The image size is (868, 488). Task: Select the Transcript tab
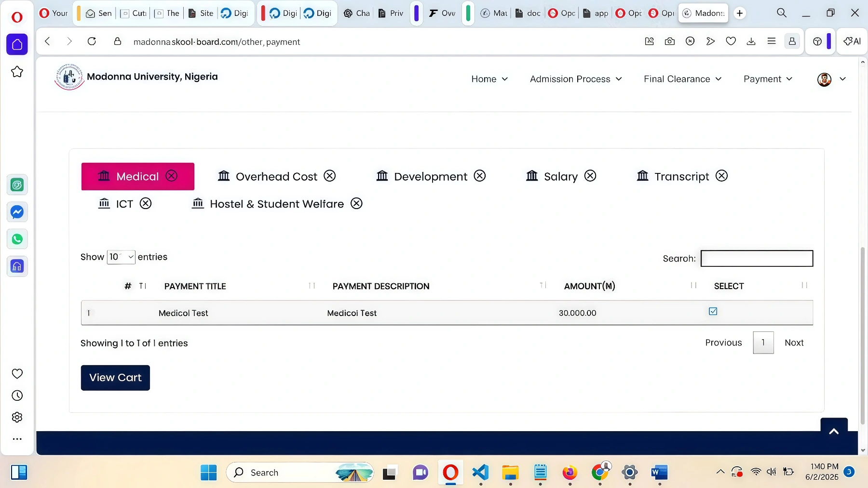681,176
